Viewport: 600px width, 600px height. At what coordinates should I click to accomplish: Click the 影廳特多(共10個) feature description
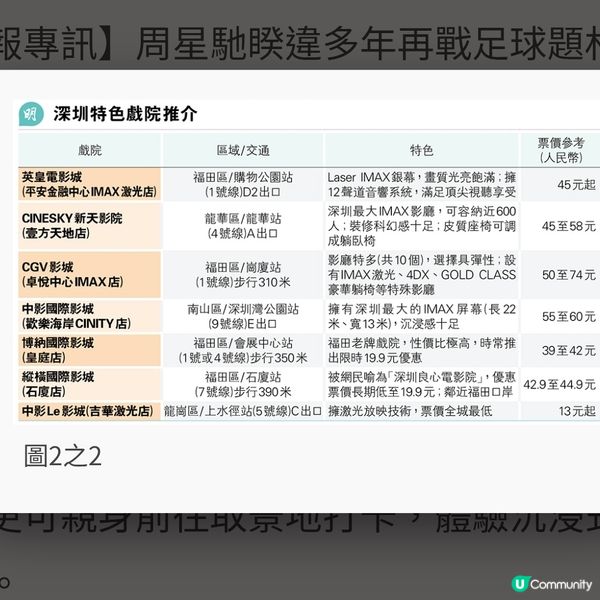pos(421,274)
